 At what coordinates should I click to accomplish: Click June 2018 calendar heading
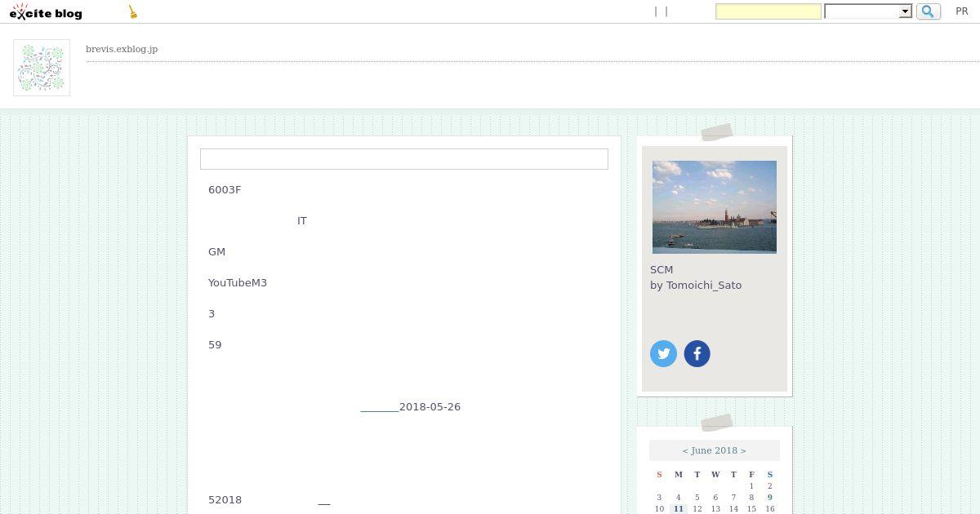coord(715,450)
